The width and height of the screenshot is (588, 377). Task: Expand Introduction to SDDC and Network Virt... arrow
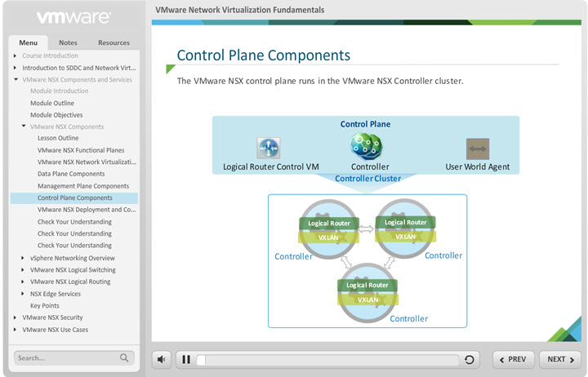tap(15, 68)
